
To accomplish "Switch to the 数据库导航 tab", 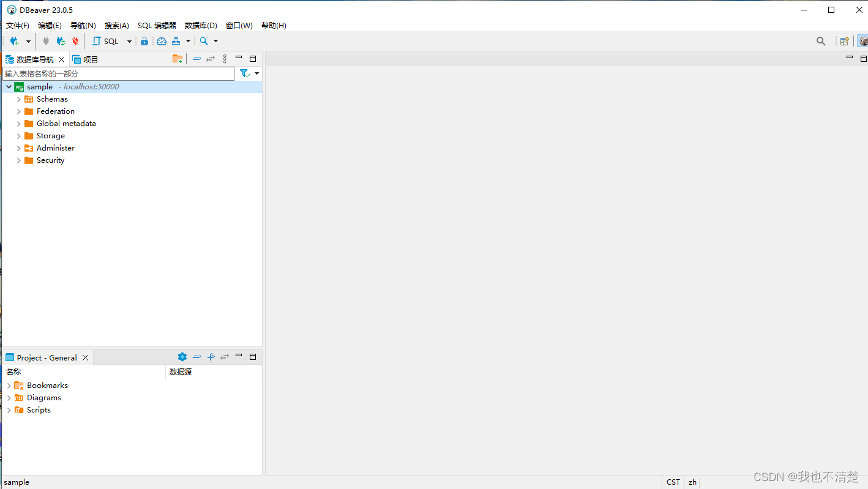I will point(35,59).
